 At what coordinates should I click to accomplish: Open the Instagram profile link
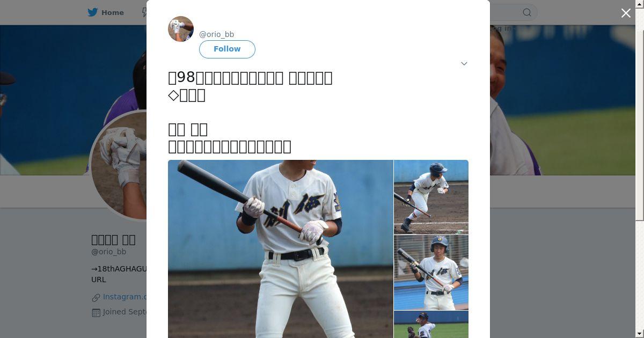click(125, 297)
